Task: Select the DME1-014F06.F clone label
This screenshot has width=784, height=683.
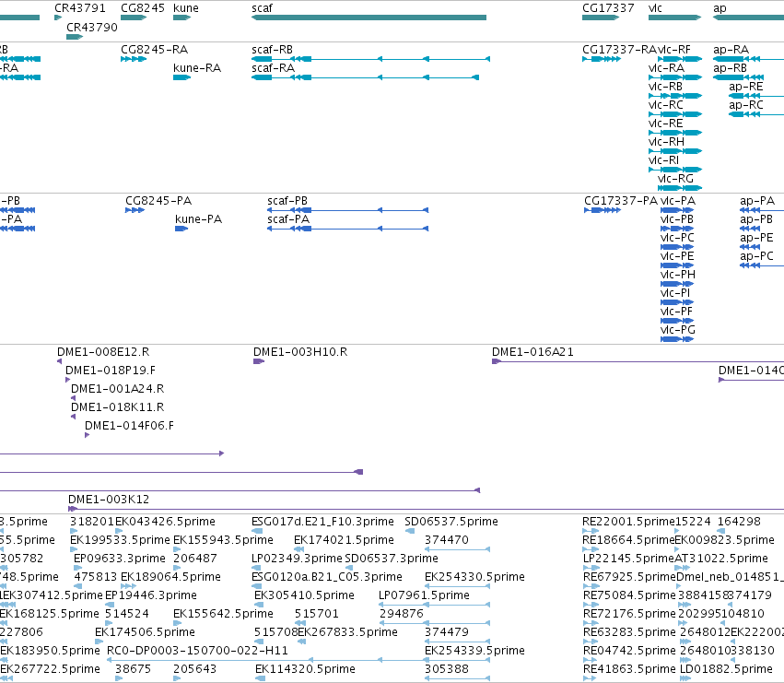Action: pyautogui.click(x=130, y=426)
